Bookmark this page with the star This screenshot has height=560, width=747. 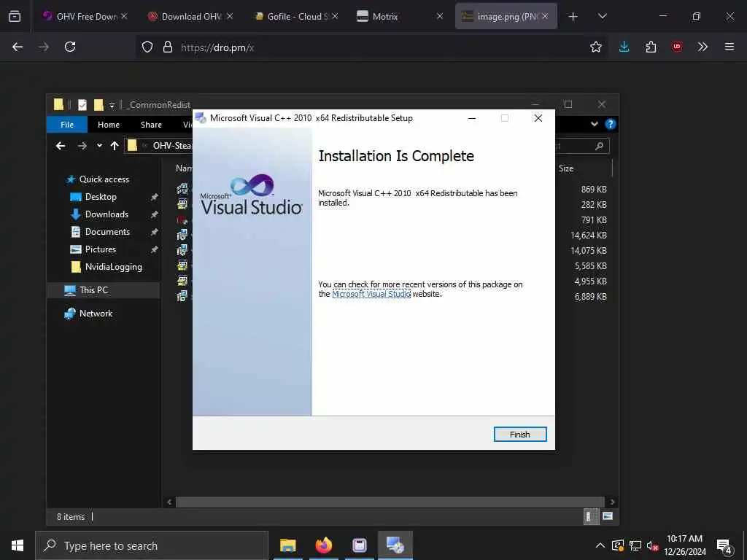[x=595, y=47]
